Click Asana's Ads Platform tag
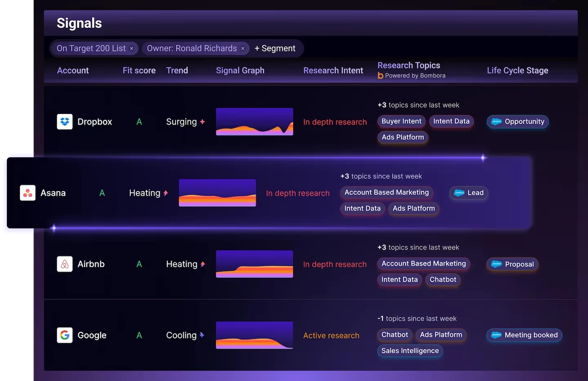The height and width of the screenshot is (381, 588). [414, 208]
